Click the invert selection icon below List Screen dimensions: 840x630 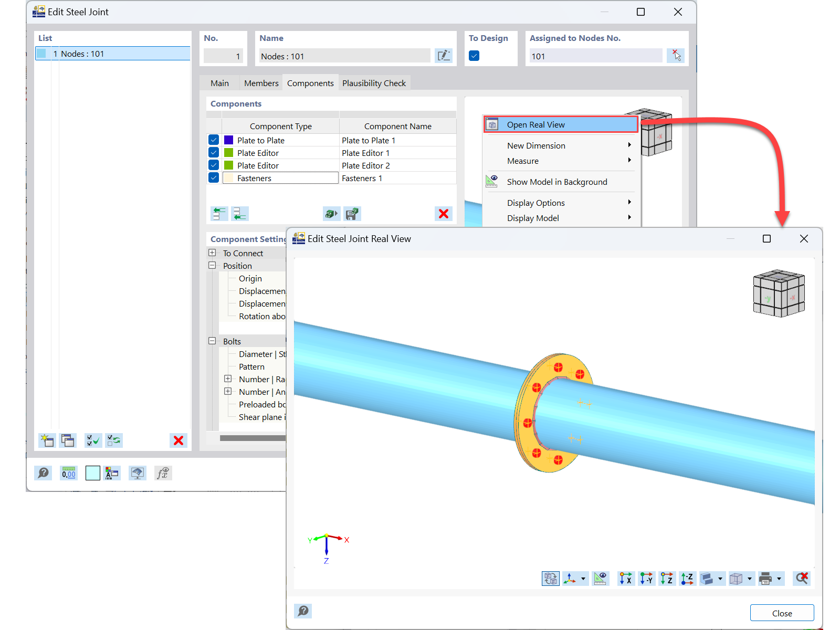(114, 440)
